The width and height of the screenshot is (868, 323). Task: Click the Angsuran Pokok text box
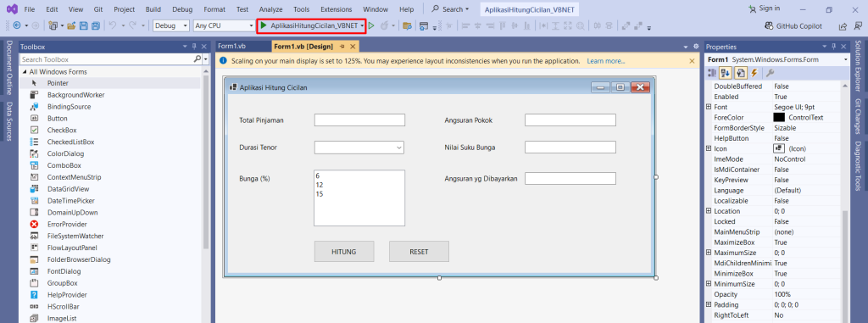[x=570, y=120]
